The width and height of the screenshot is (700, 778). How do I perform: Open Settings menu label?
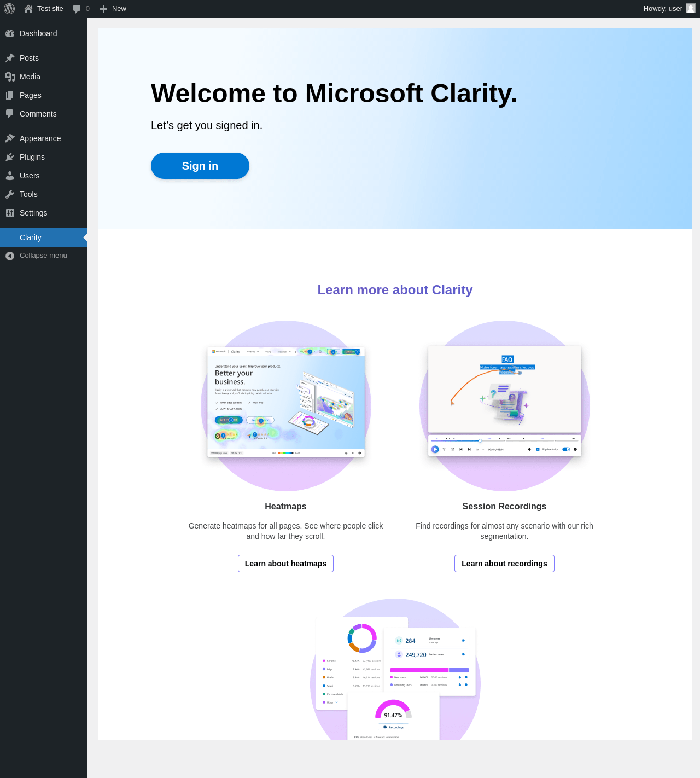coord(33,213)
